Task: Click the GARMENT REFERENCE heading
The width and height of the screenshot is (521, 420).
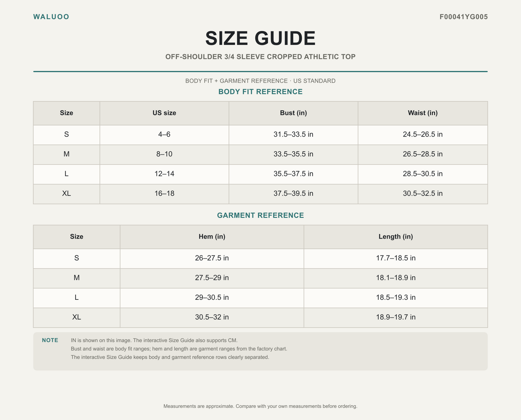Action: click(x=260, y=215)
